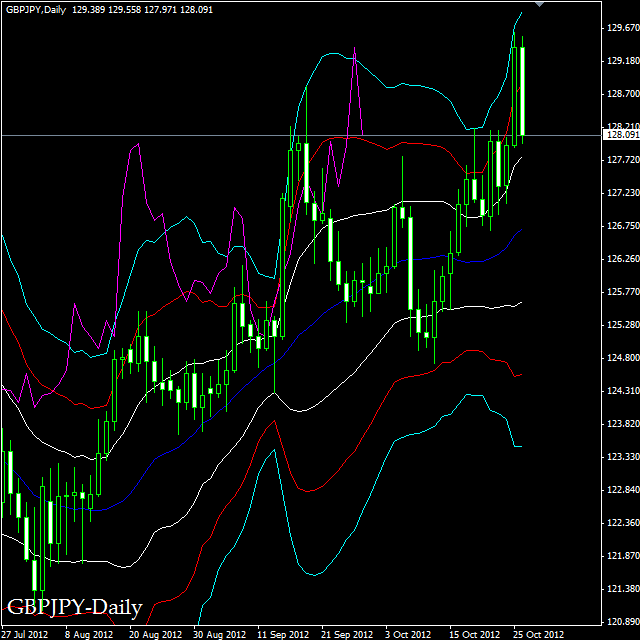This screenshot has width=640, height=640.
Task: Click the 20 Aug 2012 date label
Action: (x=155, y=634)
